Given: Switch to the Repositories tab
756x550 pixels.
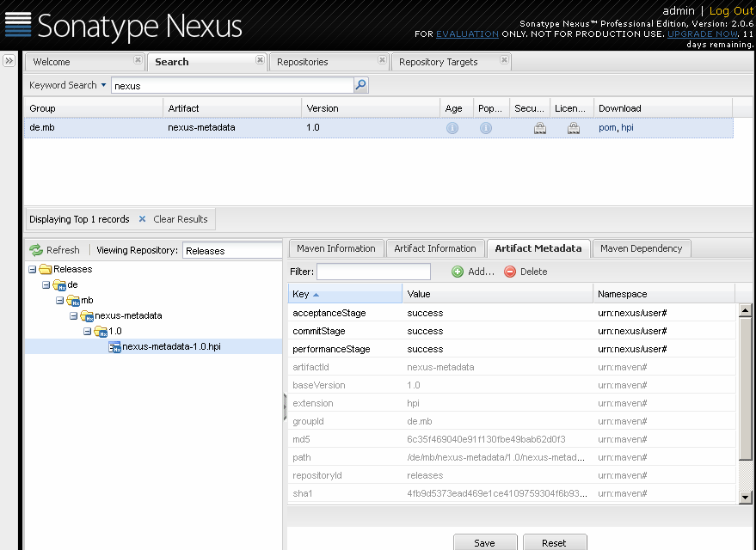Looking at the screenshot, I should coord(302,62).
